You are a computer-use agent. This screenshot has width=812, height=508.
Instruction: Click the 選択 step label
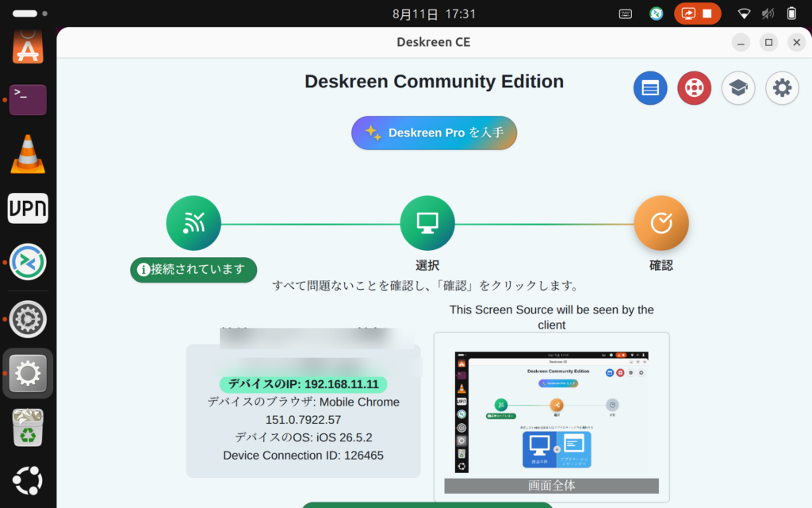tap(427, 265)
